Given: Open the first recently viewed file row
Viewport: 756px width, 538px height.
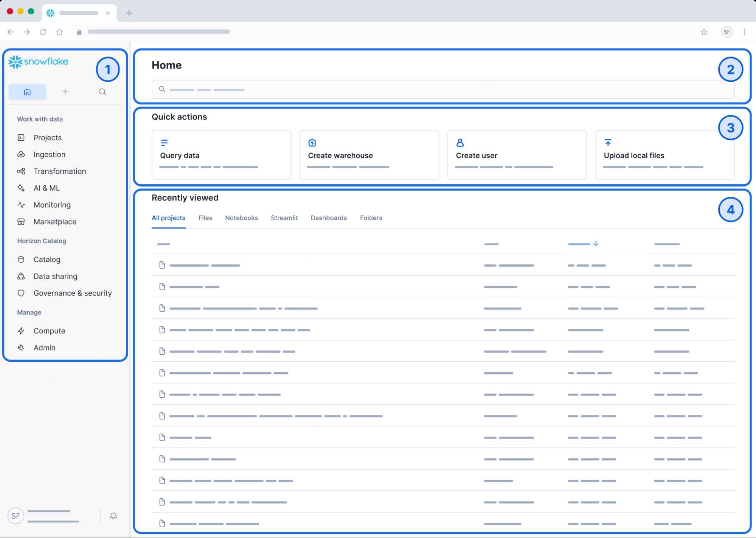Looking at the screenshot, I should [205, 265].
